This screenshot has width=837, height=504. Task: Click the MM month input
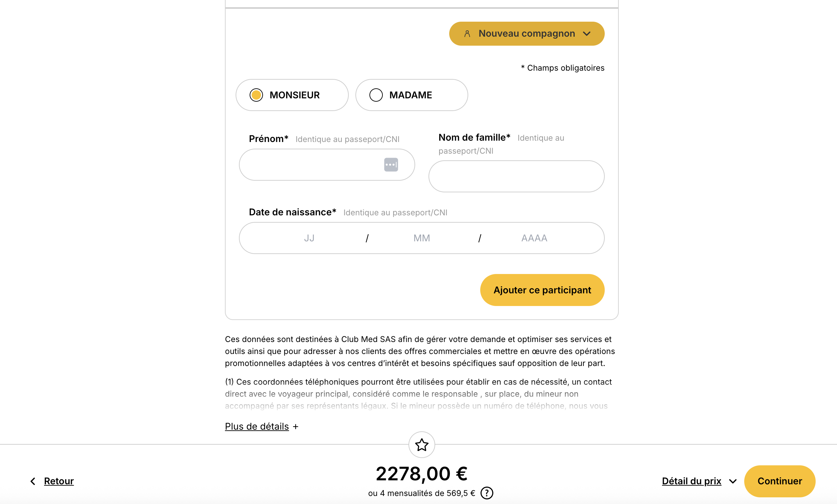[x=422, y=238]
